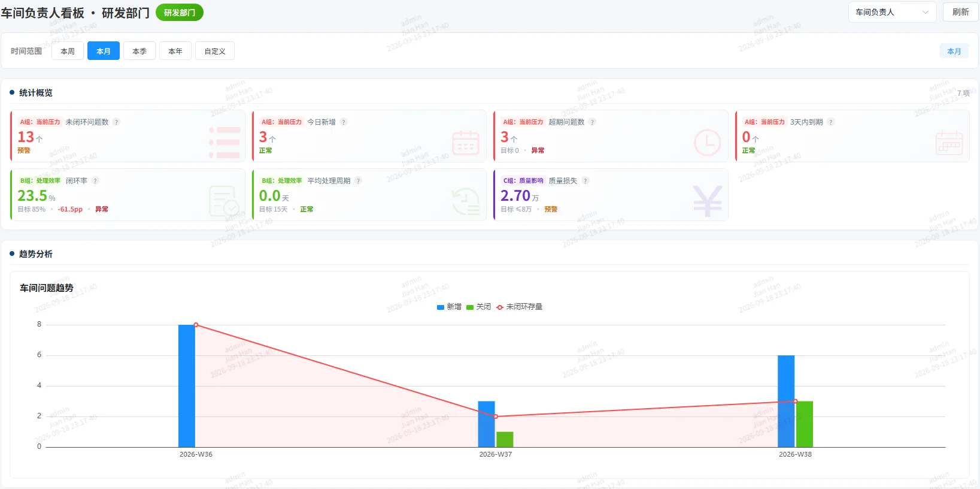Image resolution: width=980 pixels, height=489 pixels.
Task: Click the 趋势分析 section heading
Action: point(36,254)
